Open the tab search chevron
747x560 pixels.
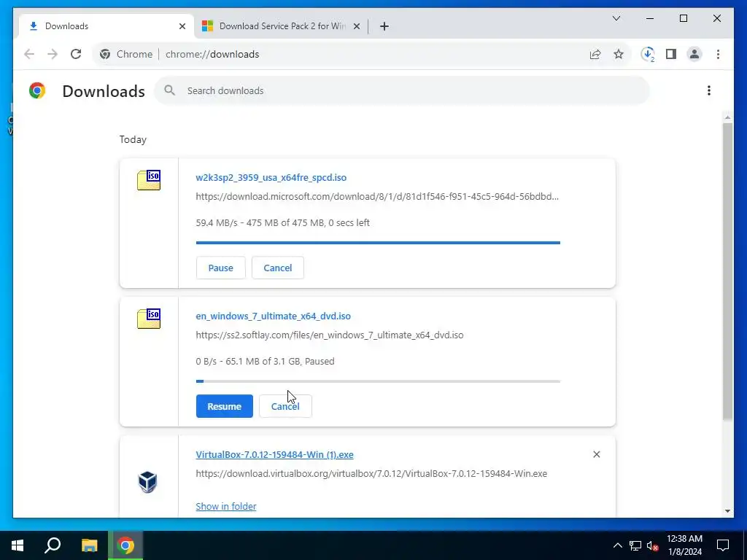click(x=616, y=18)
